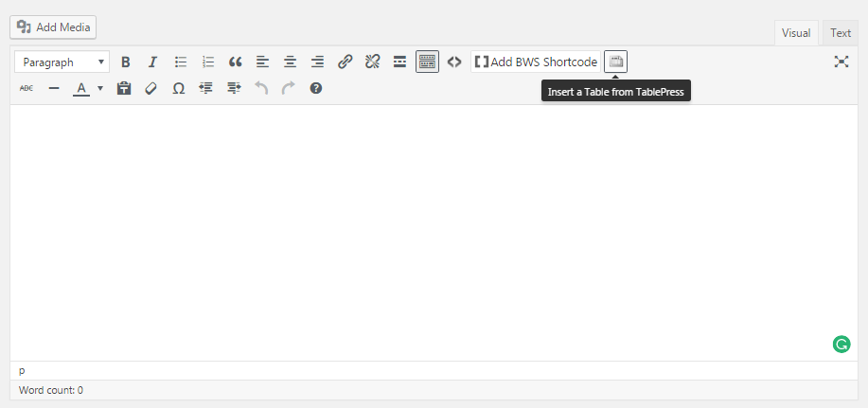Insert a Table from TablePress

tap(615, 62)
